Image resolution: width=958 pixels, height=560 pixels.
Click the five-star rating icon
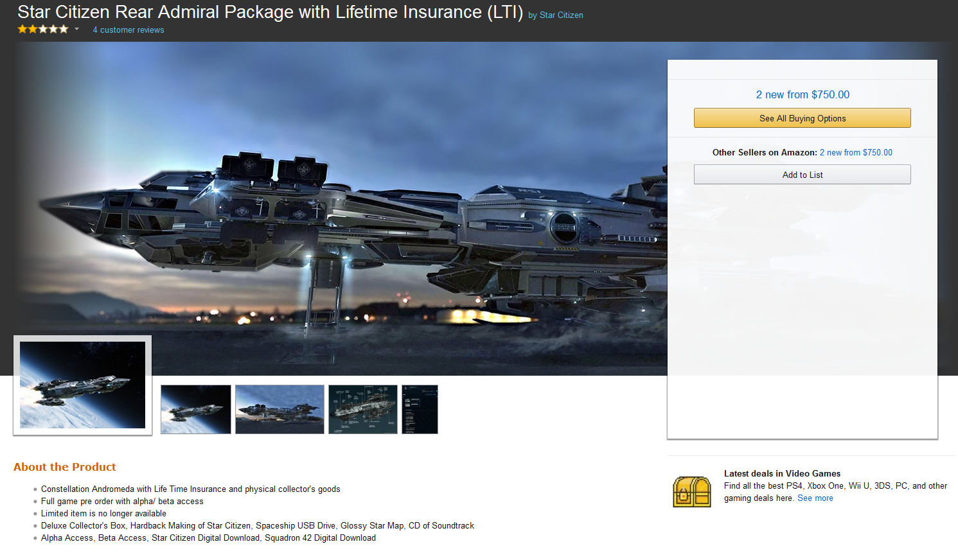43,29
